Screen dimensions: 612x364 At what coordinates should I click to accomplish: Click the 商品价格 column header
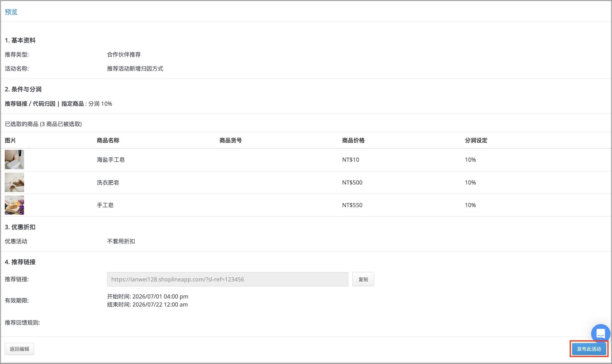coord(353,140)
